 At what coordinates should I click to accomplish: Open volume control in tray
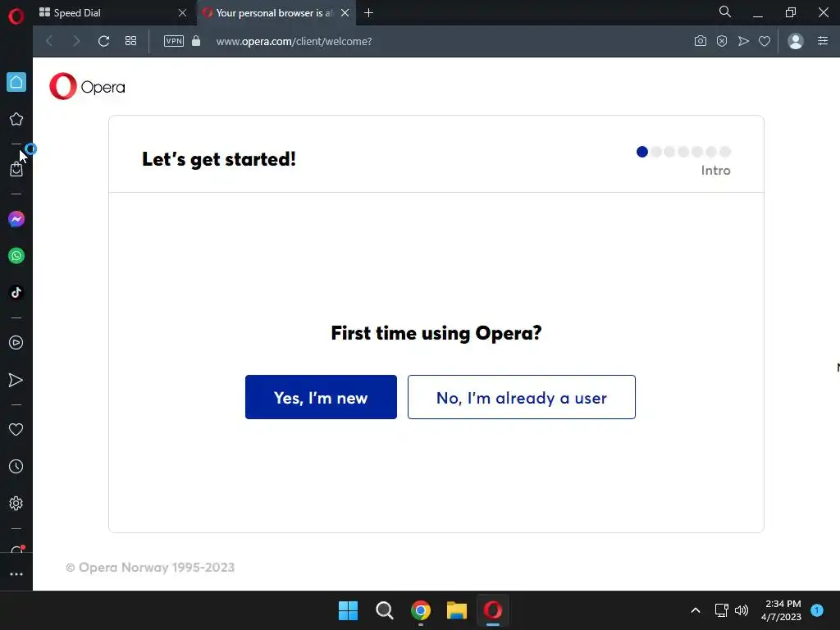click(x=742, y=610)
